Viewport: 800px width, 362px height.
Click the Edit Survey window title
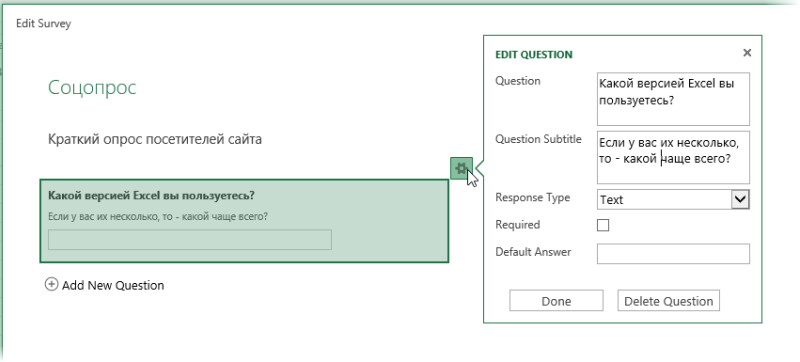pos(43,23)
